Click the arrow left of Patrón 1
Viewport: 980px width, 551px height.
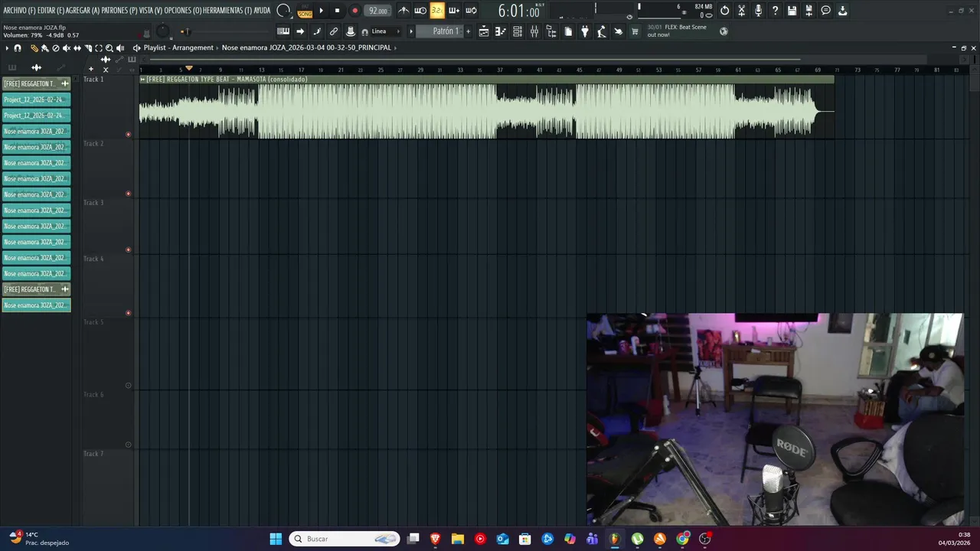pos(410,31)
